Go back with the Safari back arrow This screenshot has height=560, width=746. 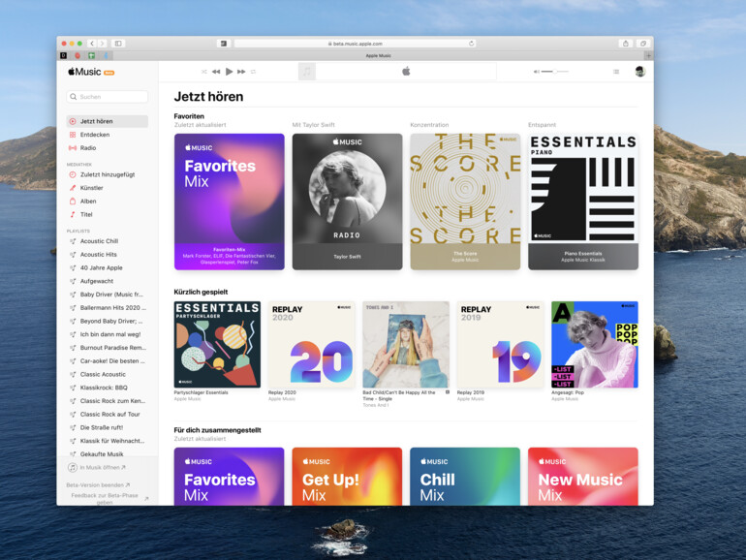point(92,44)
